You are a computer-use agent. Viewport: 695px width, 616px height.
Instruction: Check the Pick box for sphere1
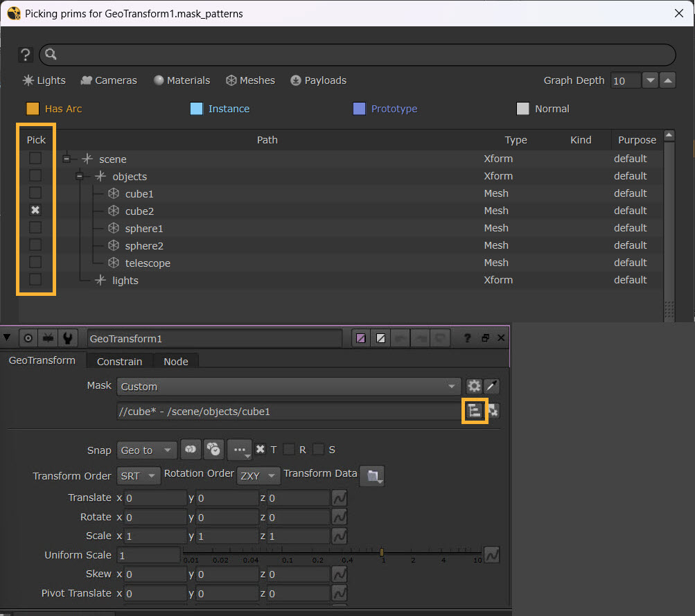[x=35, y=227]
